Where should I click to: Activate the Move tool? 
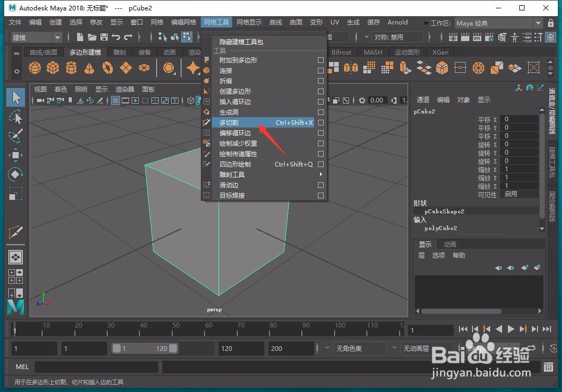(16, 155)
